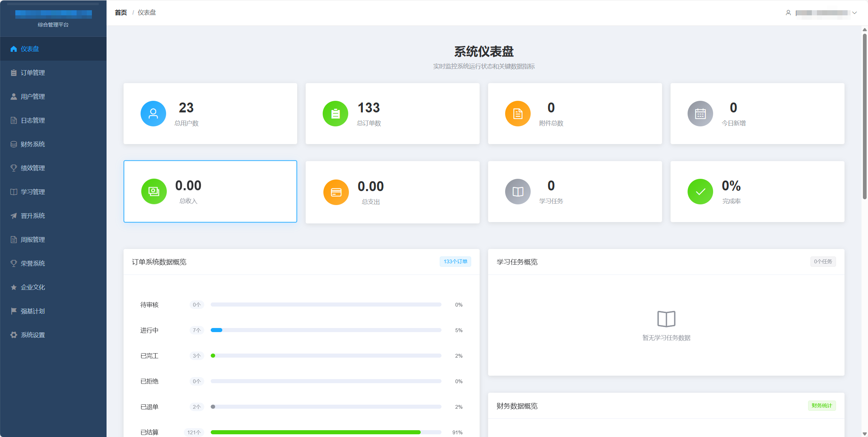Viewport: 868px width, 437px height.
Task: Open the 系统设置 sidebar section
Action: click(x=32, y=334)
